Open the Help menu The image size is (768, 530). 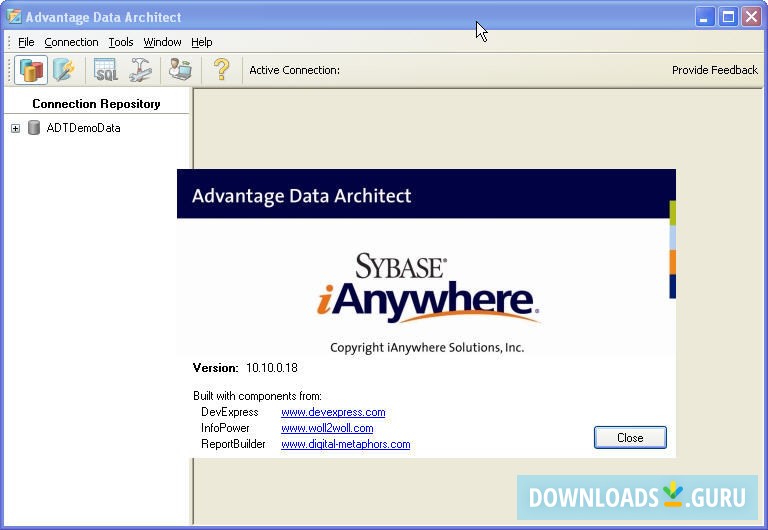pyautogui.click(x=202, y=42)
